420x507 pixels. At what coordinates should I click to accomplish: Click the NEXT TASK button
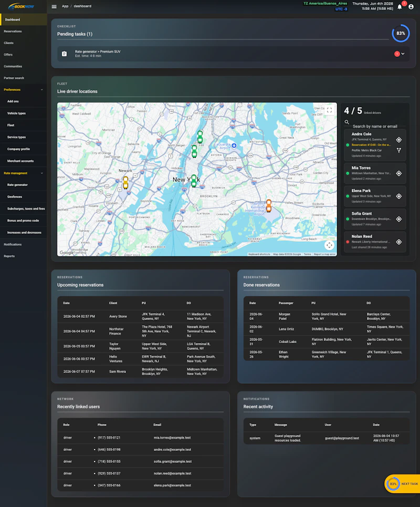[x=403, y=484]
